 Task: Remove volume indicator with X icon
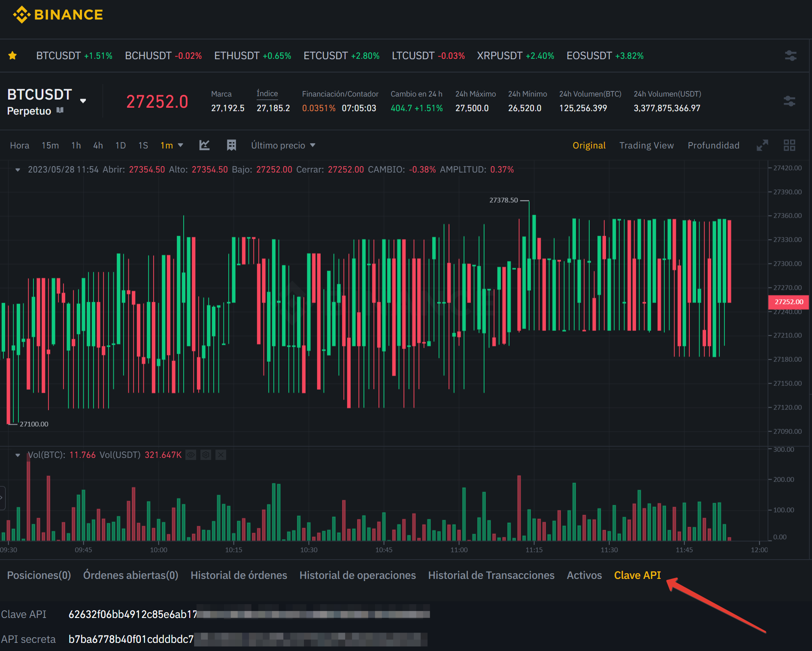pos(221,455)
